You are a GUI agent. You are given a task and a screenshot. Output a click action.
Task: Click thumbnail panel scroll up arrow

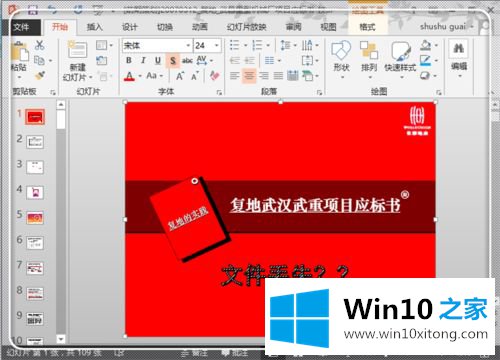61,105
